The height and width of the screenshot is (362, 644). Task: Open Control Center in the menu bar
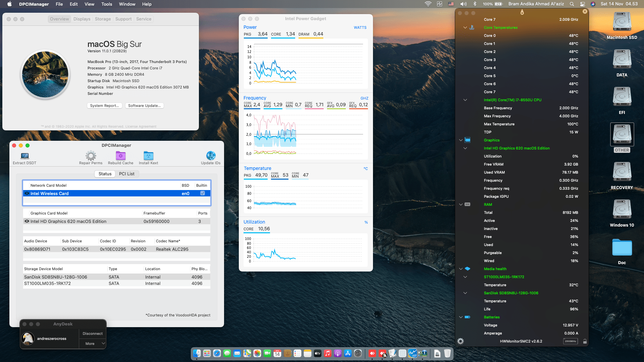[x=582, y=4]
